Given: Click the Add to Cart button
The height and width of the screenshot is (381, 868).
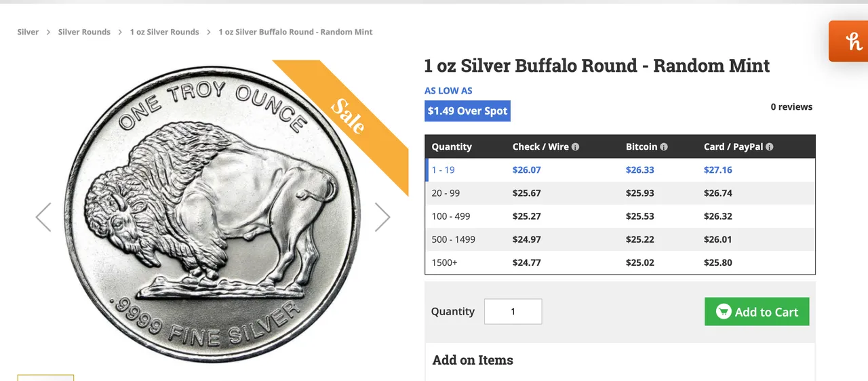Looking at the screenshot, I should point(757,312).
